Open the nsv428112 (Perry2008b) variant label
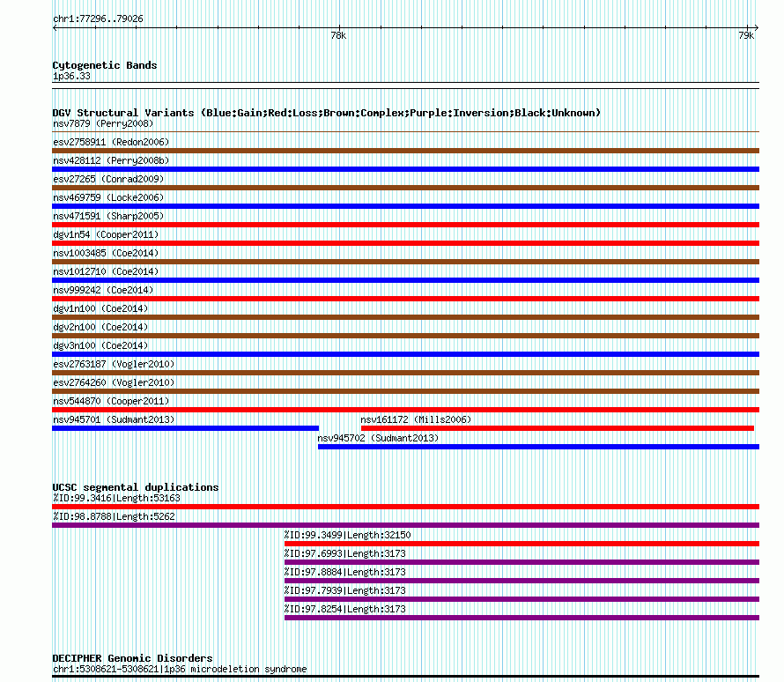The height and width of the screenshot is (682, 784). coord(111,160)
